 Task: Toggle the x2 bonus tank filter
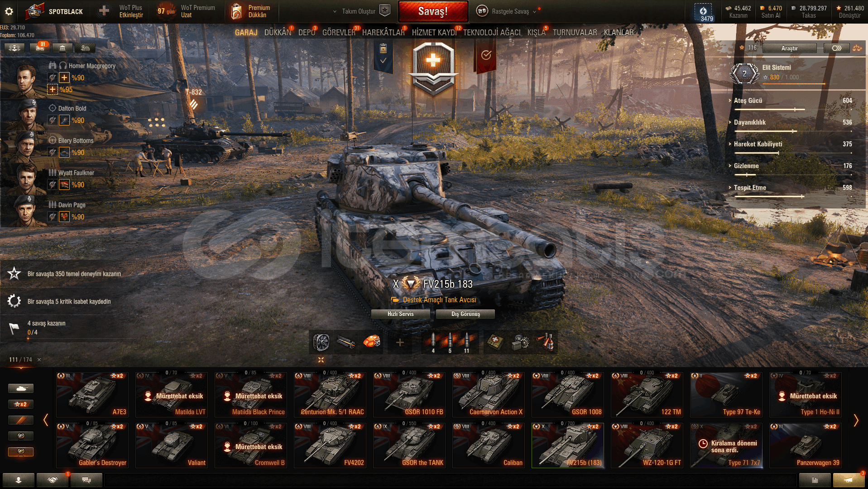pyautogui.click(x=21, y=404)
